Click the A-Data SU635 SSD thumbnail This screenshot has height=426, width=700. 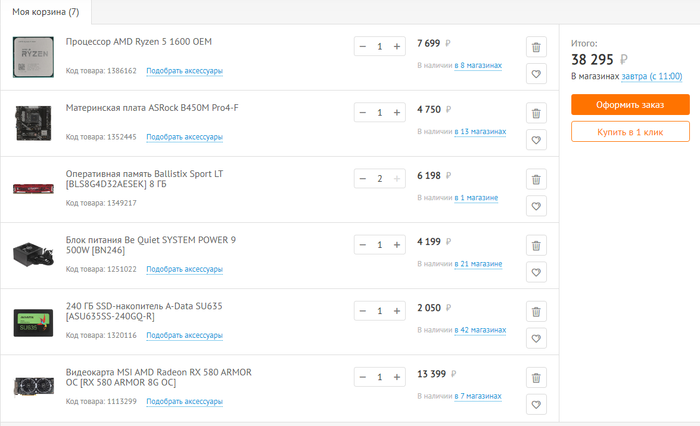click(33, 322)
